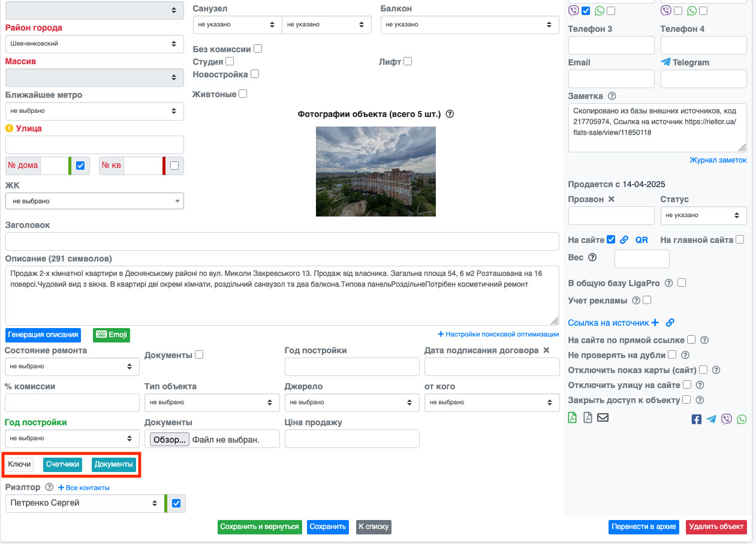Click into the Заголовок text field
The width and height of the screenshot is (756, 544).
pyautogui.click(x=282, y=241)
